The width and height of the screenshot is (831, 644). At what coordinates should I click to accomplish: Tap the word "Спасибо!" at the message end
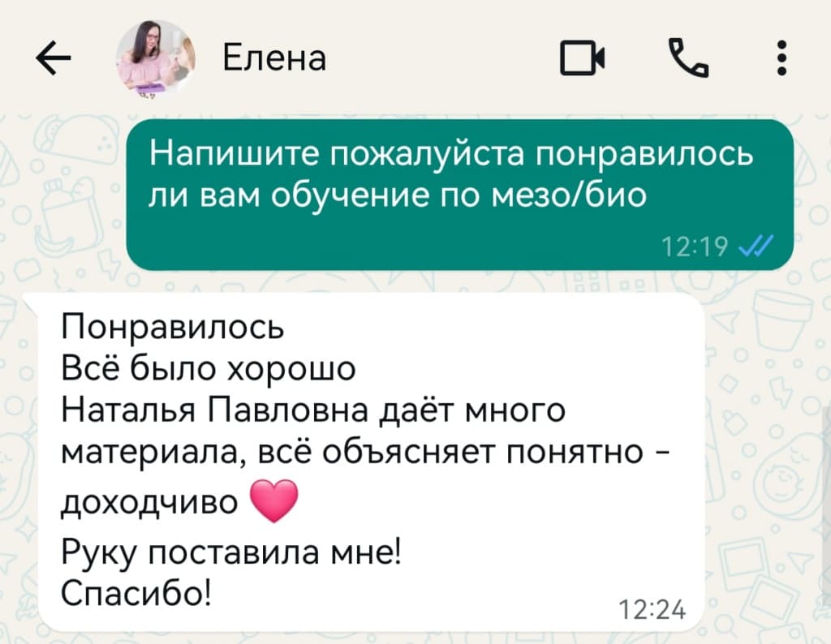(136, 594)
